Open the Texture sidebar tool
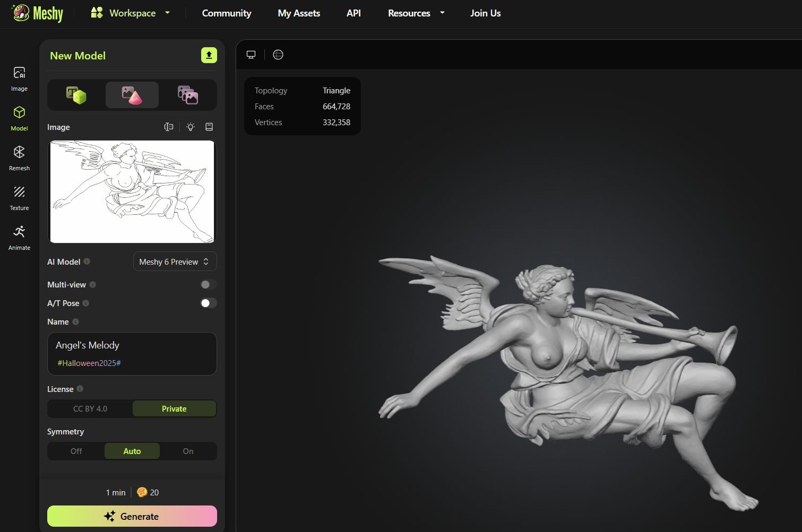802x532 pixels. coord(19,197)
